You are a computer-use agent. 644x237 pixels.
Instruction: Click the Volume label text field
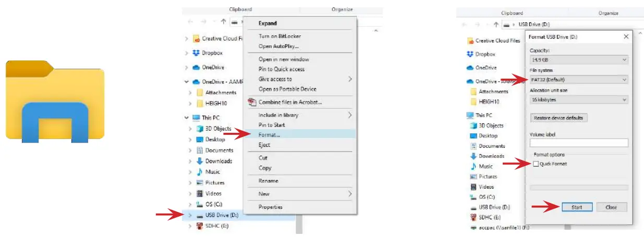click(579, 143)
